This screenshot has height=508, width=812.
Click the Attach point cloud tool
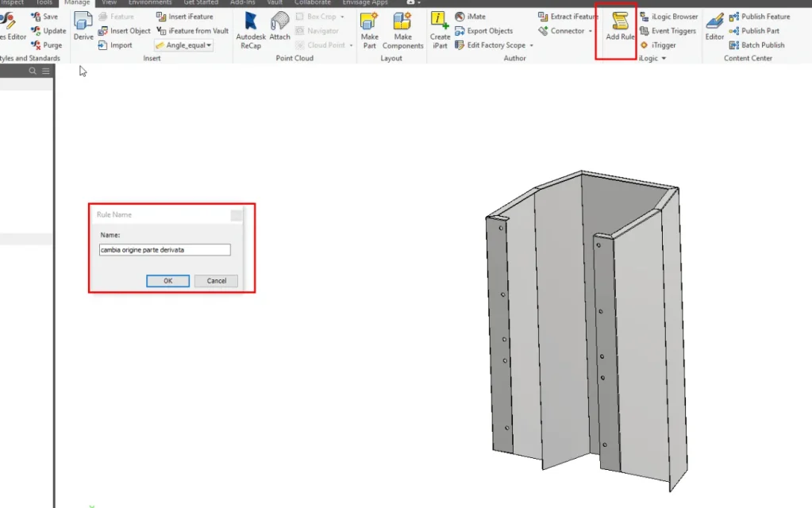pos(279,26)
